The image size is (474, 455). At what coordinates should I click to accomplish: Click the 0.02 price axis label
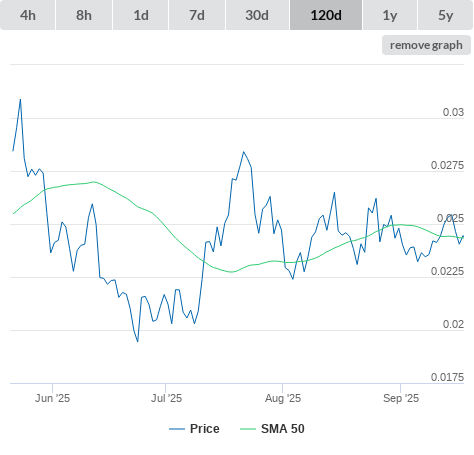(453, 324)
